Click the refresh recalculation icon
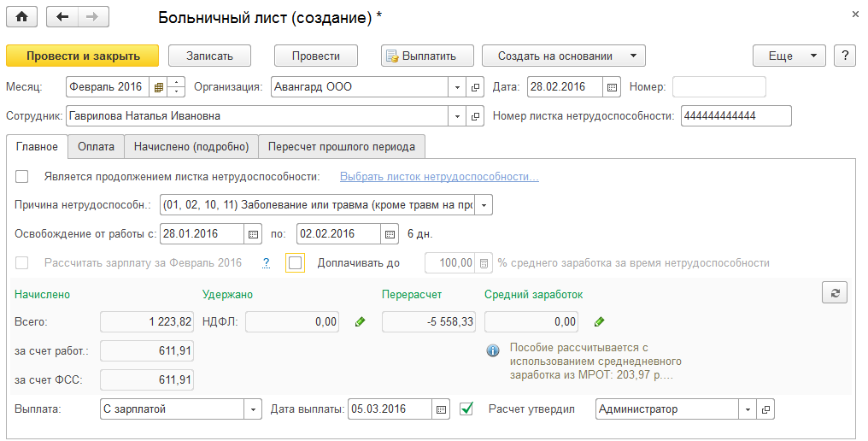The image size is (868, 441). (x=835, y=293)
